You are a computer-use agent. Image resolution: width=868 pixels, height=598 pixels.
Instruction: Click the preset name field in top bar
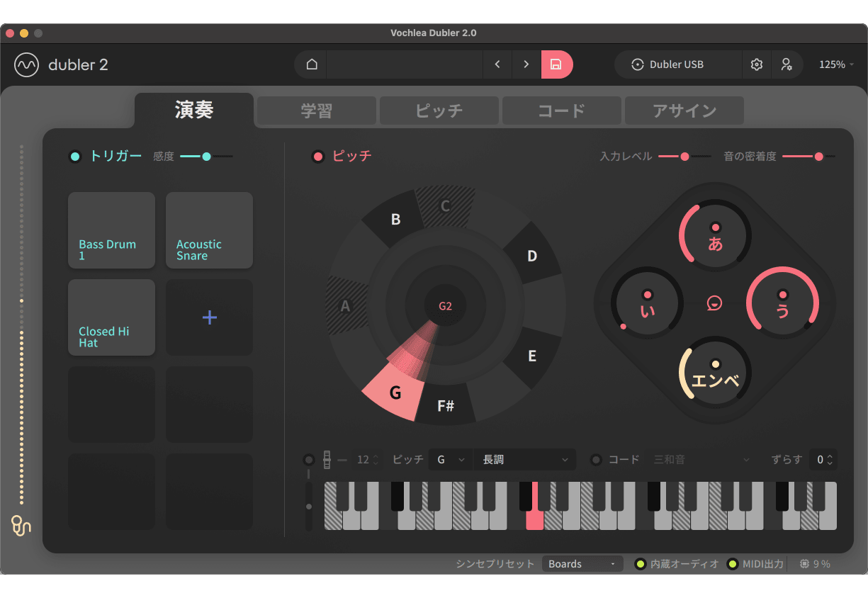pyautogui.click(x=405, y=64)
